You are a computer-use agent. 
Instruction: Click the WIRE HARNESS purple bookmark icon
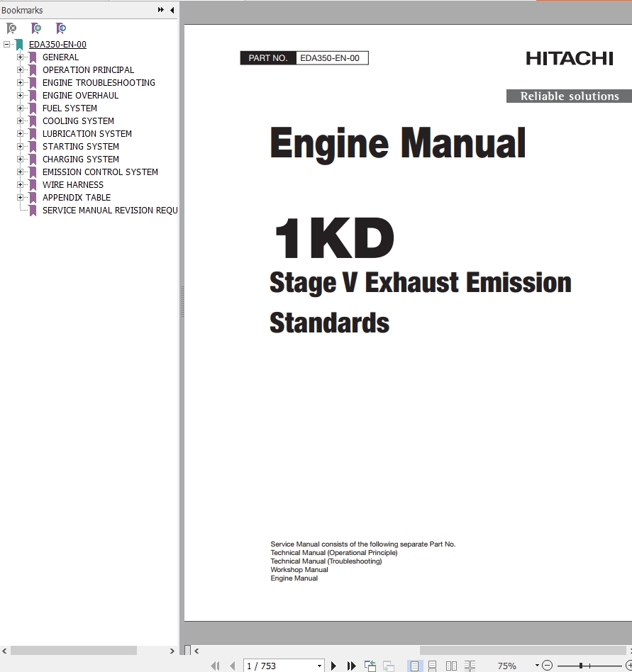pos(33,185)
